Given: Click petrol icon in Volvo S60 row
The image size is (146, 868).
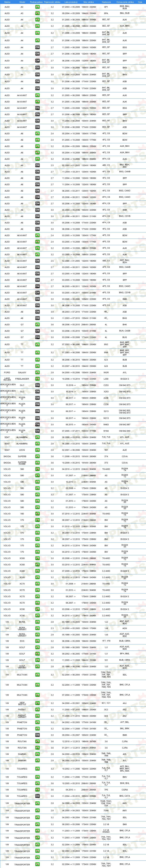Looking at the screenshot, I should pos(37,469).
